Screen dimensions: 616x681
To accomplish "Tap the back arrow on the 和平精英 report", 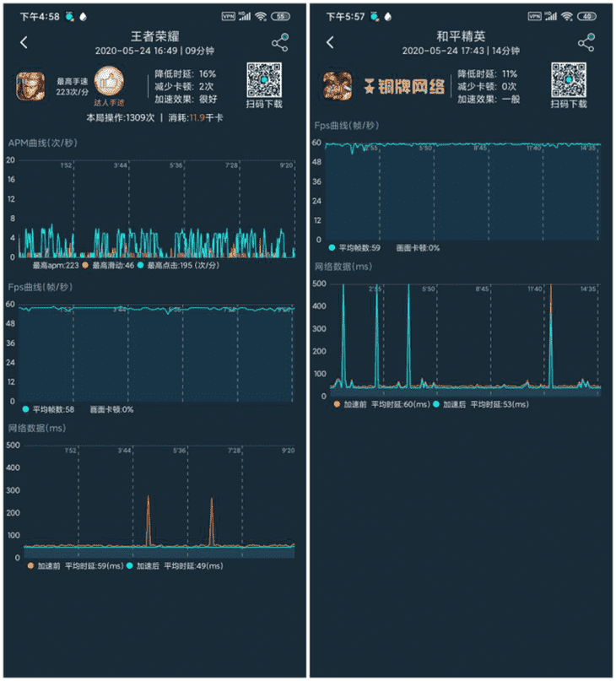I will coord(330,42).
